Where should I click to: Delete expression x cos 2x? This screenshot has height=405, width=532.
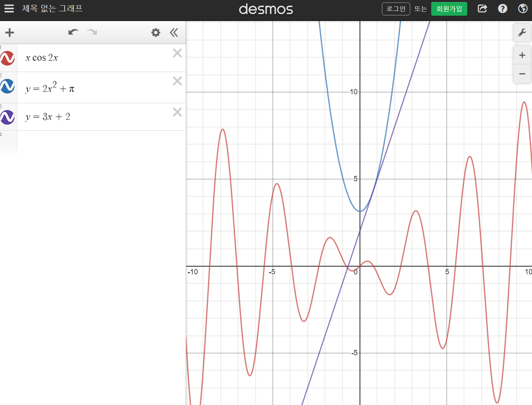pyautogui.click(x=177, y=53)
